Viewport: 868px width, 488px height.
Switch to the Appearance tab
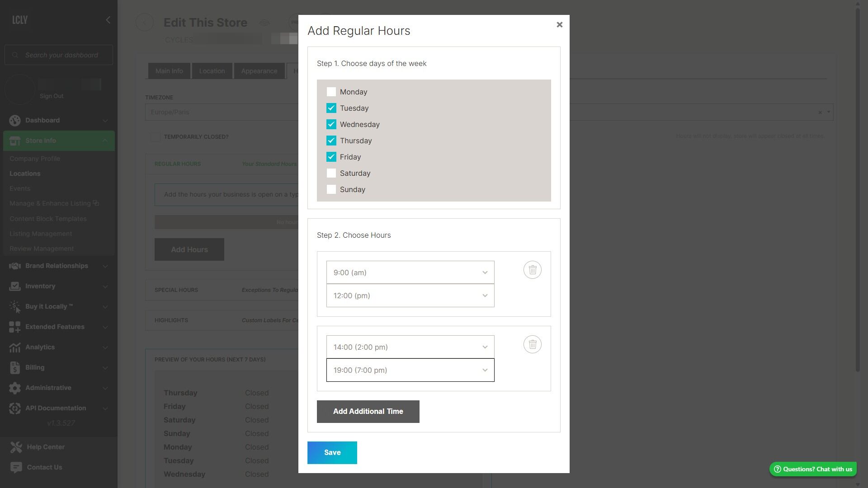click(x=259, y=71)
